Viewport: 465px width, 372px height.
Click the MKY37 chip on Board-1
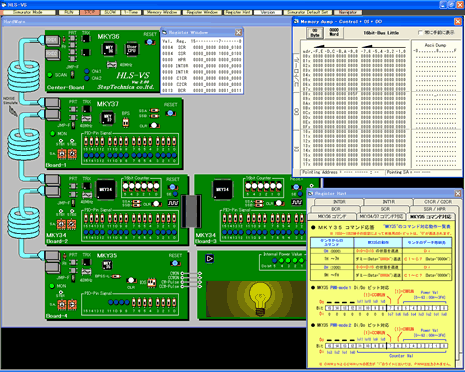pos(107,118)
